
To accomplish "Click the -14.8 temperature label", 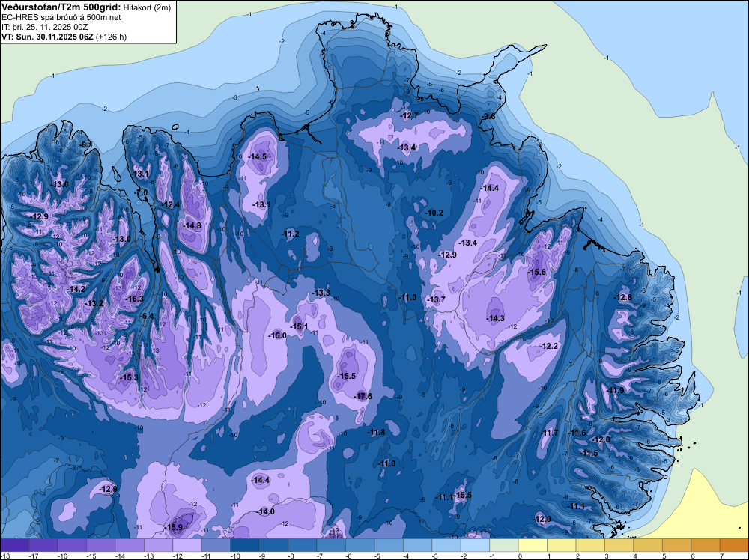I will point(192,226).
